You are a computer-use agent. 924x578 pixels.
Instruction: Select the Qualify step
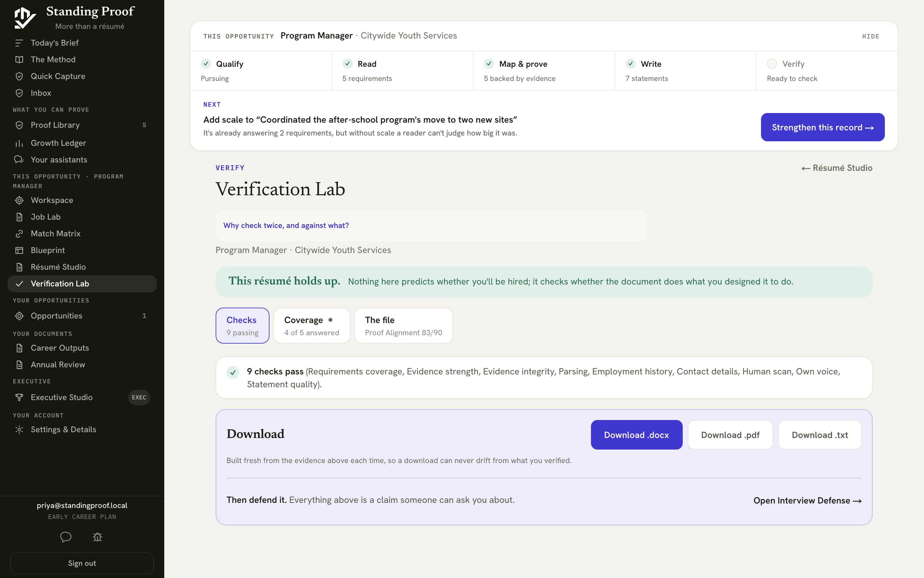[x=261, y=71]
